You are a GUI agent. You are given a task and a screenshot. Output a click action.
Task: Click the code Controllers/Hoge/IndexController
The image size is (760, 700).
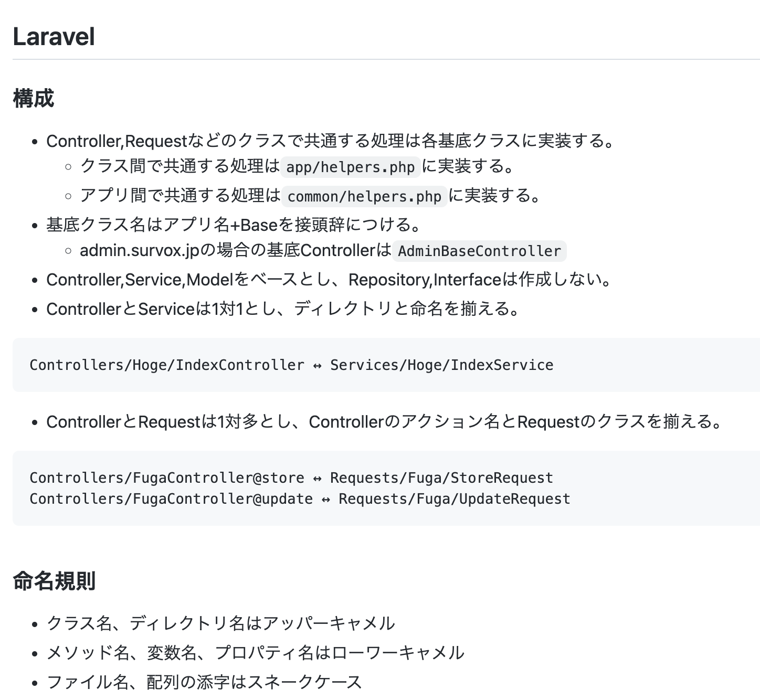(x=167, y=365)
